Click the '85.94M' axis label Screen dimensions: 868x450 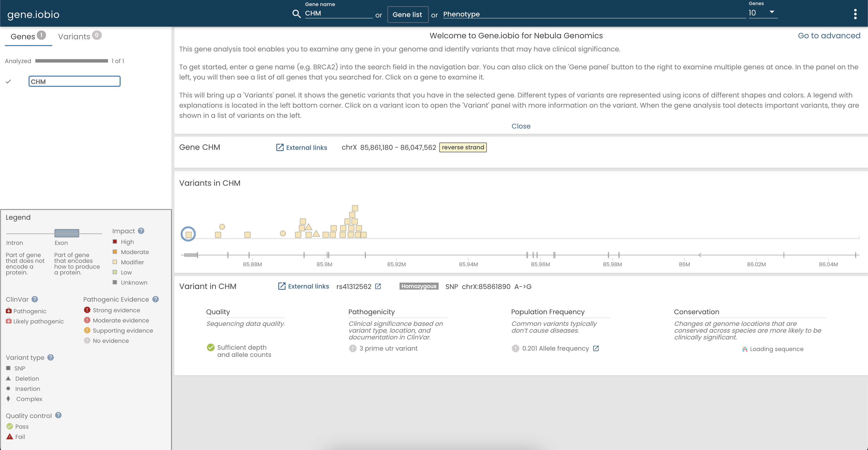(468, 264)
